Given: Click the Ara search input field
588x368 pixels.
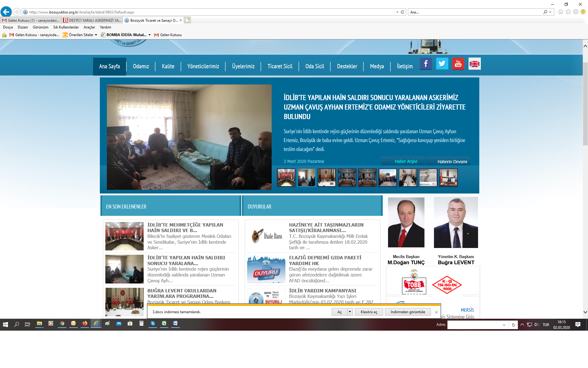Looking at the screenshot, I should [x=476, y=12].
